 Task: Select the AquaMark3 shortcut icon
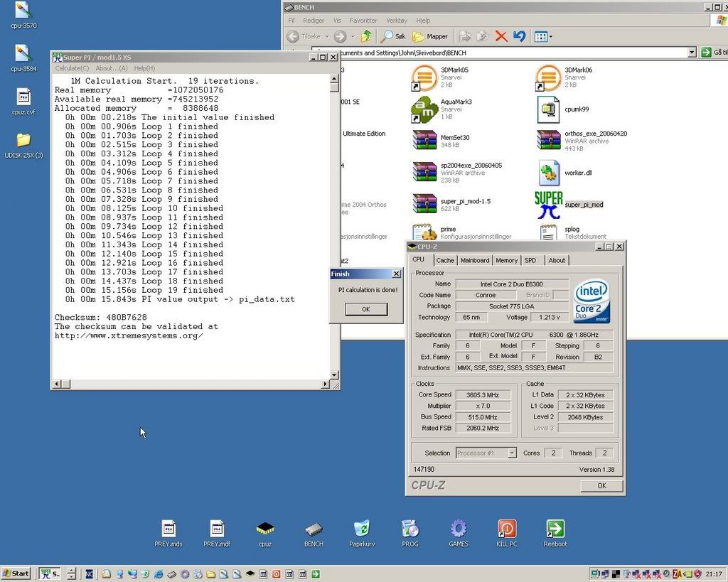424,109
